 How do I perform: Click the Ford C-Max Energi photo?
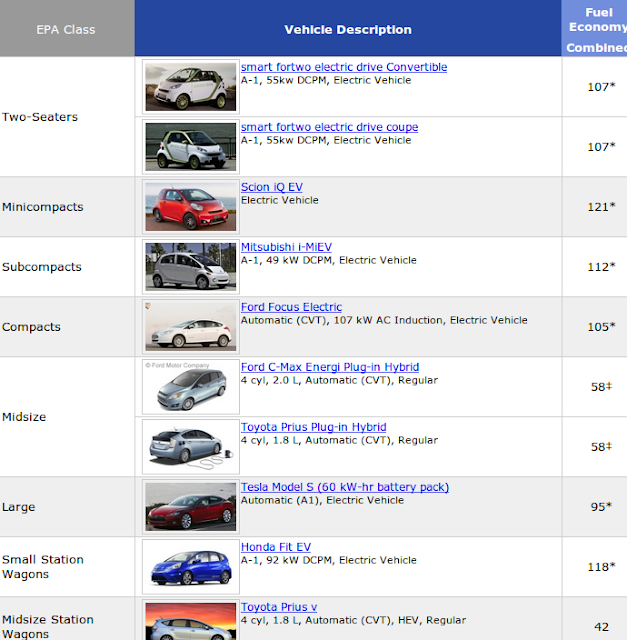[x=191, y=387]
